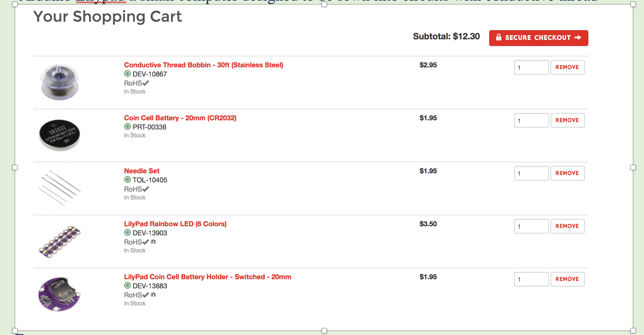Click gear icon next to RoHS under DEV-13903
The height and width of the screenshot is (335, 644).
pos(153,242)
